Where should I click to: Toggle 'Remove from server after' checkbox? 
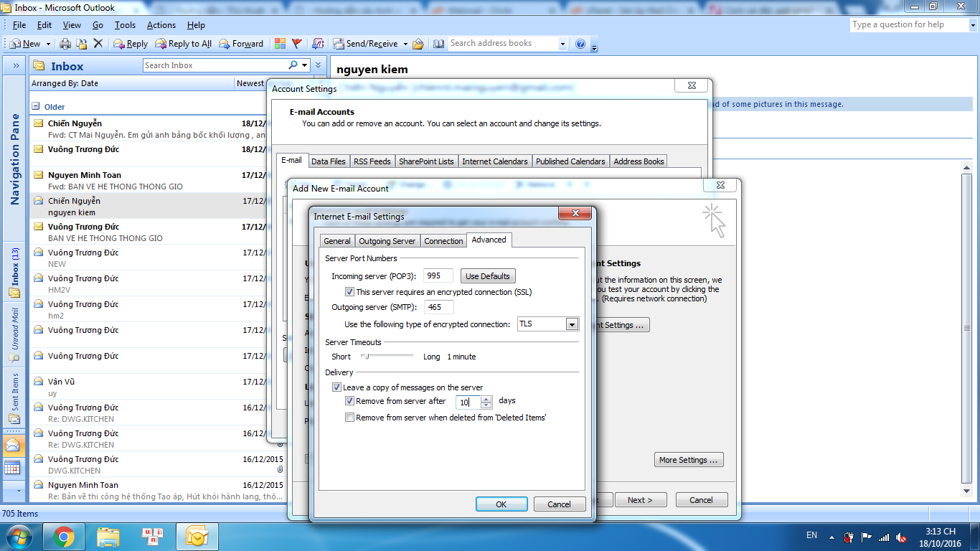[x=349, y=401]
